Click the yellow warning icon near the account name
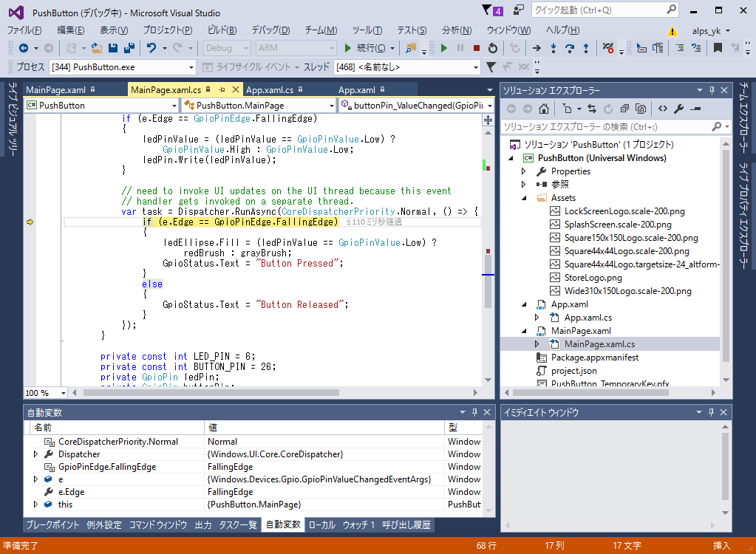This screenshot has width=756, height=554. point(672,31)
